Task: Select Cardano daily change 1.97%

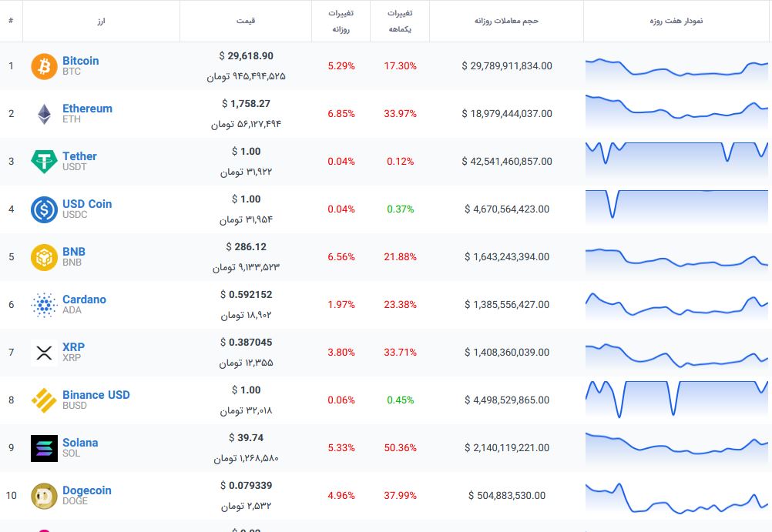Action: coord(341,305)
